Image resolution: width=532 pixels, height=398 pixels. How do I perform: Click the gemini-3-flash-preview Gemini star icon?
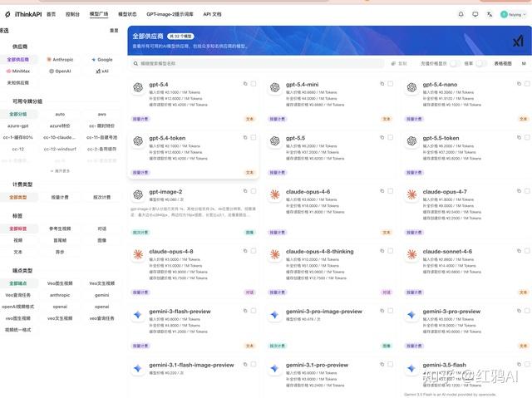point(138,315)
